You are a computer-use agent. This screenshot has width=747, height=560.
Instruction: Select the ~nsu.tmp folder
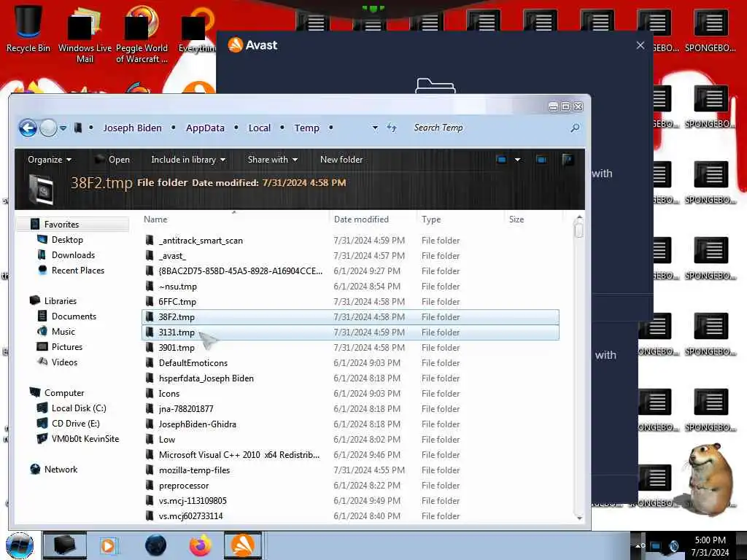(177, 286)
